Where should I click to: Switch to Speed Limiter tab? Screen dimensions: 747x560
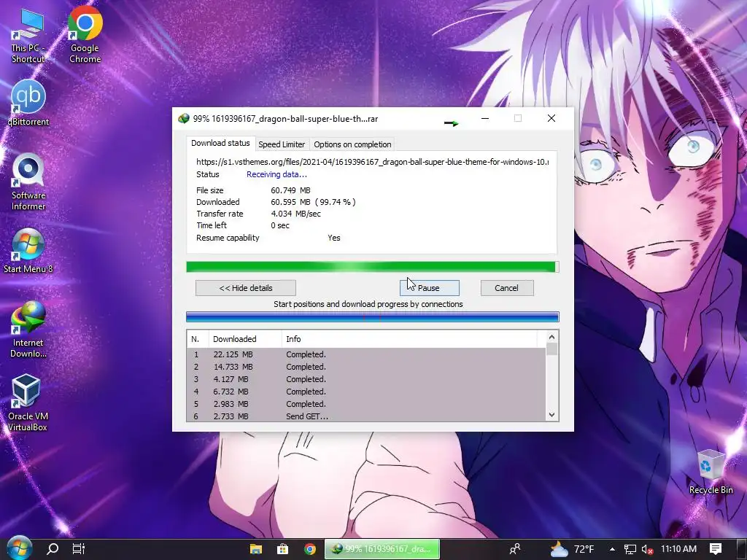click(x=282, y=144)
